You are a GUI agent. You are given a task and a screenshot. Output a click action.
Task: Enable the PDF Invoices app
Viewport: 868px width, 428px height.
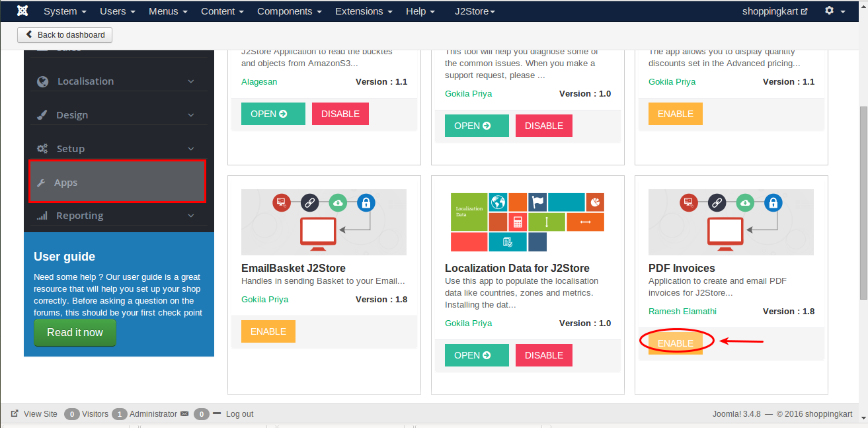pos(676,343)
